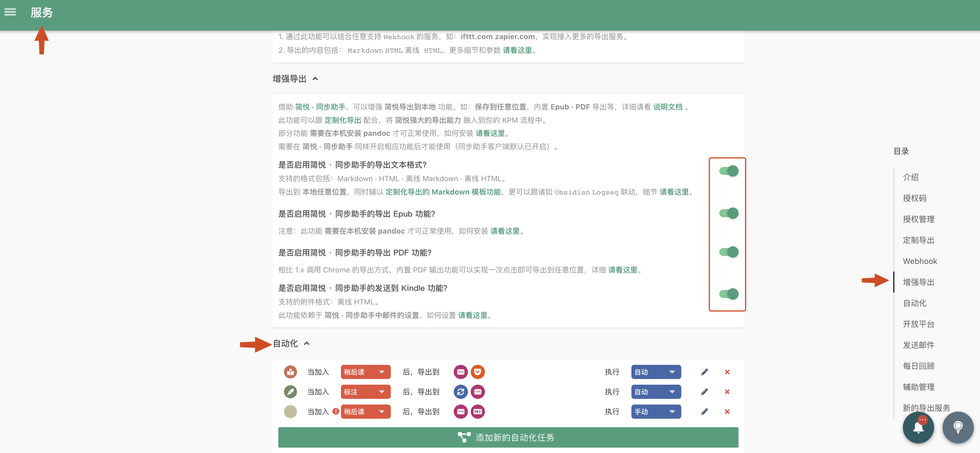Jump to 发送邮件 in the table of contents
The image size is (980, 453).
(x=919, y=345)
